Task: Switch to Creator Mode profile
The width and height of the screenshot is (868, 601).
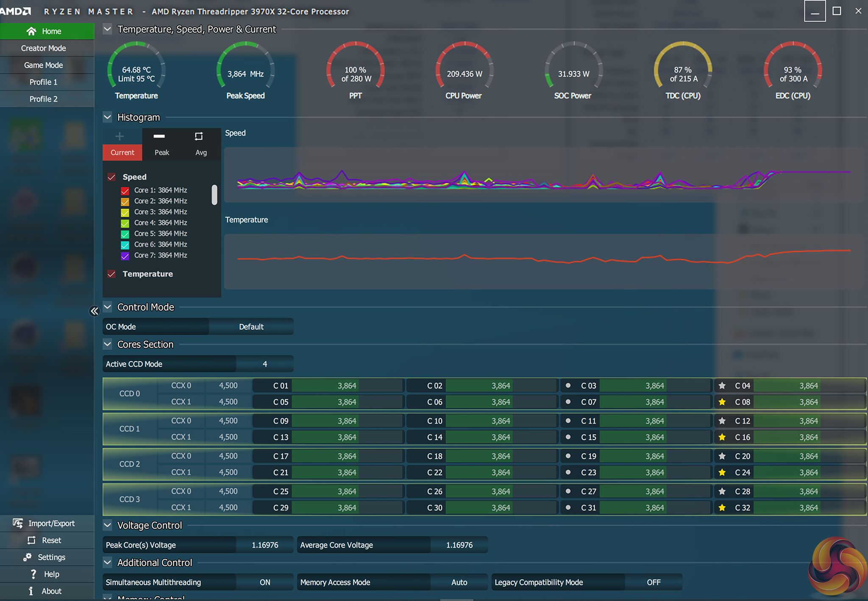Action: (x=44, y=48)
